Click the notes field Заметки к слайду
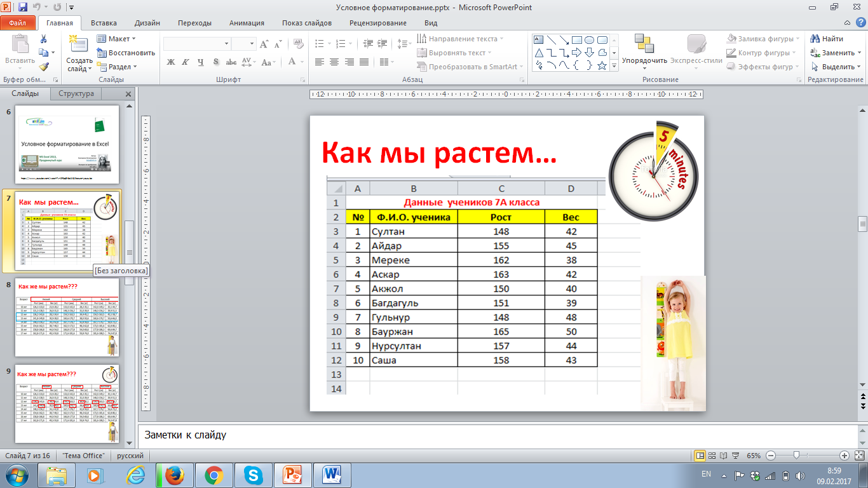Screen dimensions: 868x488 point(498,435)
